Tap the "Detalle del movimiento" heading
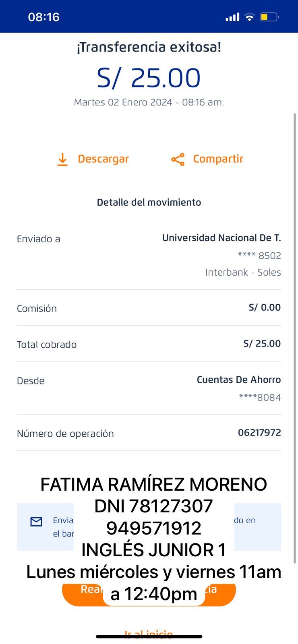Screen dimensions: 298x644 coord(149,202)
